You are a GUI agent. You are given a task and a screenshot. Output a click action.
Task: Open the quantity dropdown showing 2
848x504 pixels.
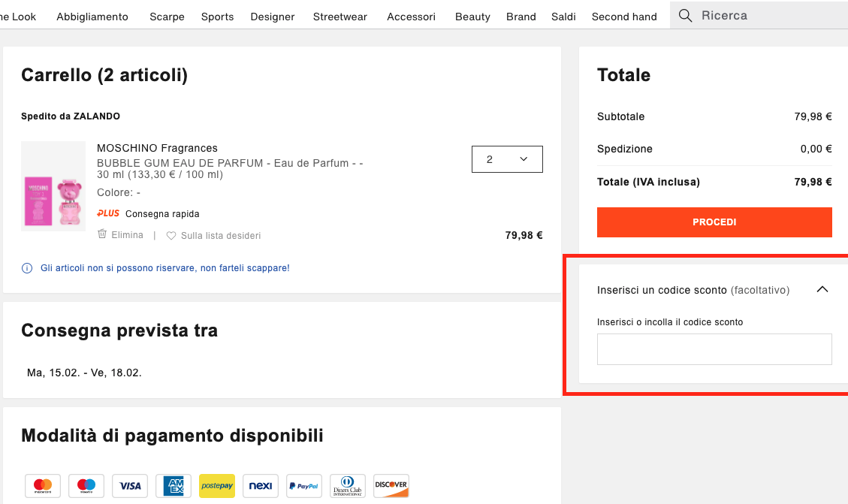(507, 159)
